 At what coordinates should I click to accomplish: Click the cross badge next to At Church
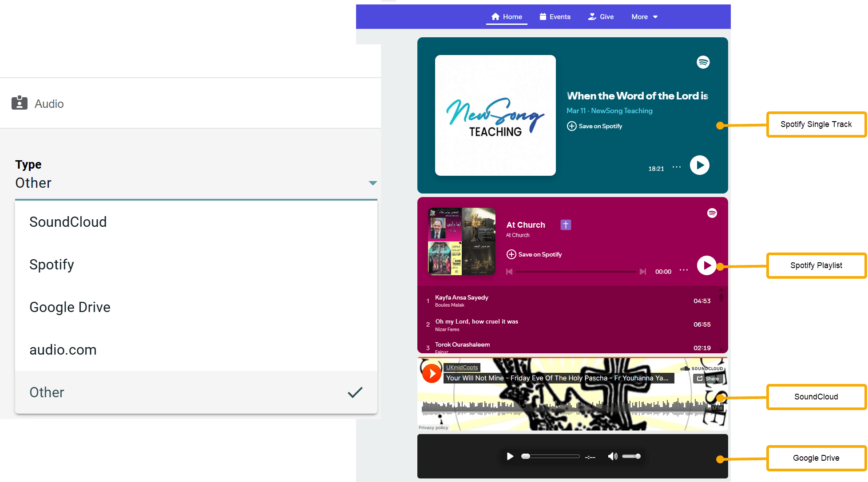tap(566, 225)
